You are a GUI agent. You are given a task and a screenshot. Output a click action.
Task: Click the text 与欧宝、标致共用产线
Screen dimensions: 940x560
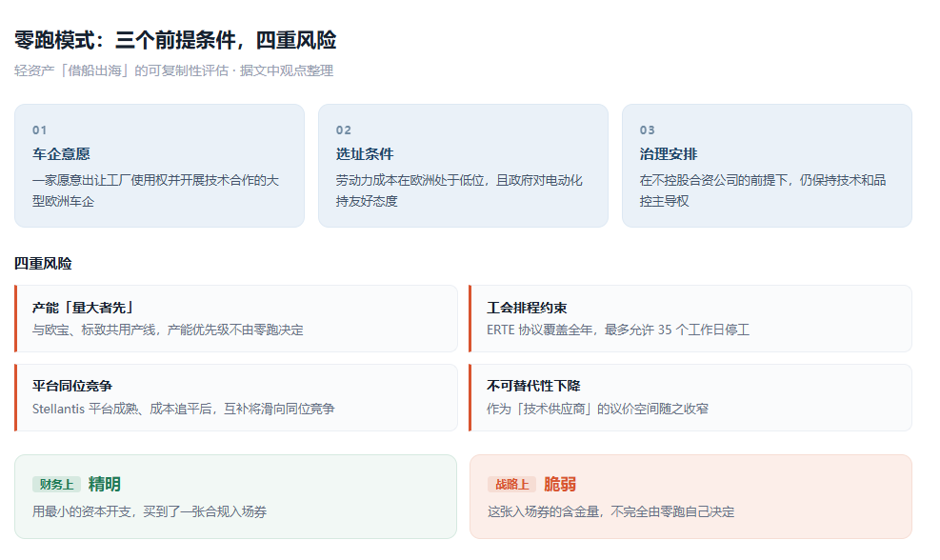click(x=94, y=330)
